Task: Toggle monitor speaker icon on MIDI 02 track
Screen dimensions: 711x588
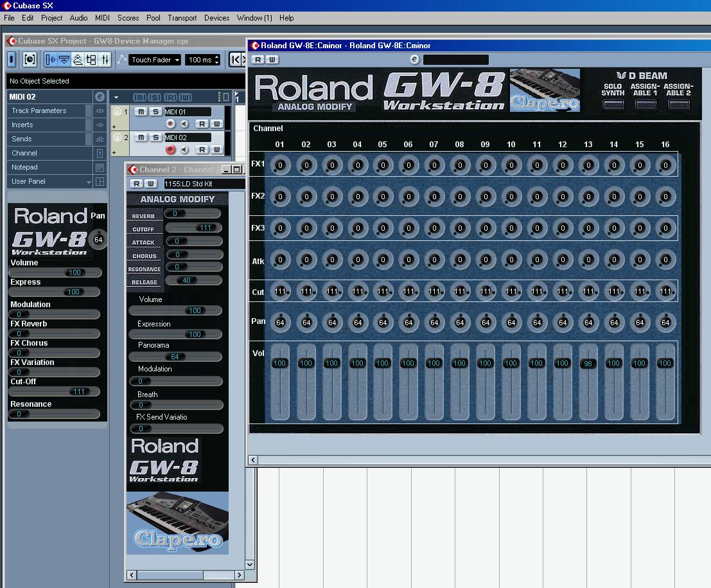Action: tap(184, 150)
